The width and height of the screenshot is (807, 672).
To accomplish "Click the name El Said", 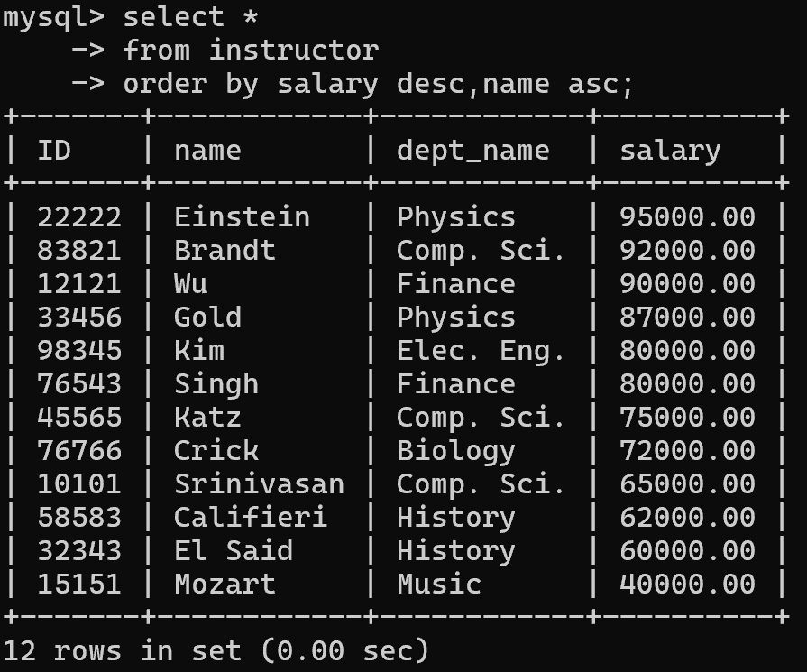I will [x=234, y=550].
